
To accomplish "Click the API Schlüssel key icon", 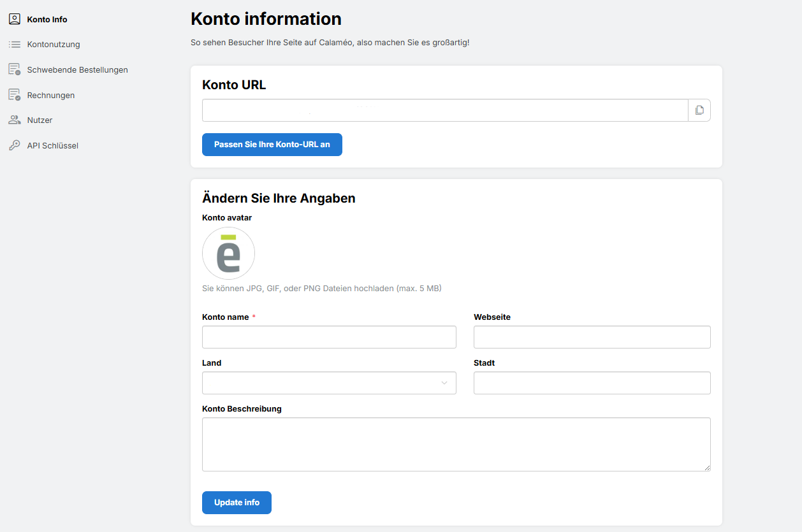I will (x=14, y=145).
